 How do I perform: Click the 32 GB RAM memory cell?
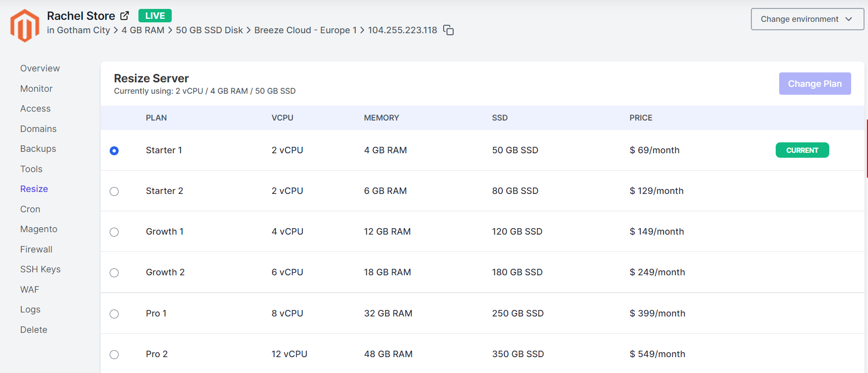click(x=388, y=313)
